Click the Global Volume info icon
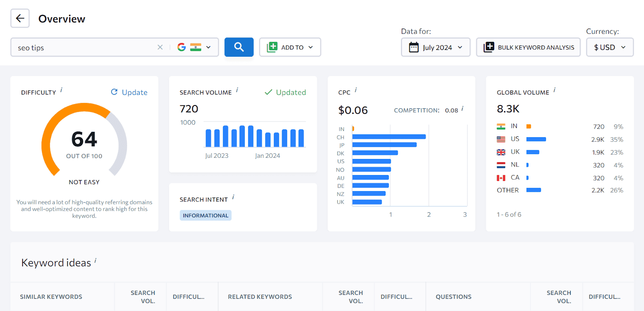Viewport: 644px width, 311px height. pyautogui.click(x=554, y=90)
